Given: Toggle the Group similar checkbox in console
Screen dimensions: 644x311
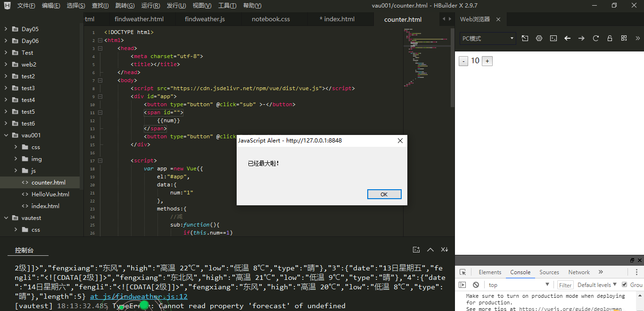Looking at the screenshot, I should (x=625, y=285).
